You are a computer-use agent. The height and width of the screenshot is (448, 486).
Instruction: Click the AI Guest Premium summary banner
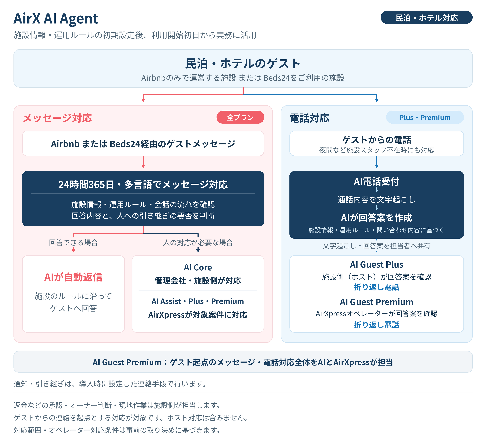tap(243, 362)
